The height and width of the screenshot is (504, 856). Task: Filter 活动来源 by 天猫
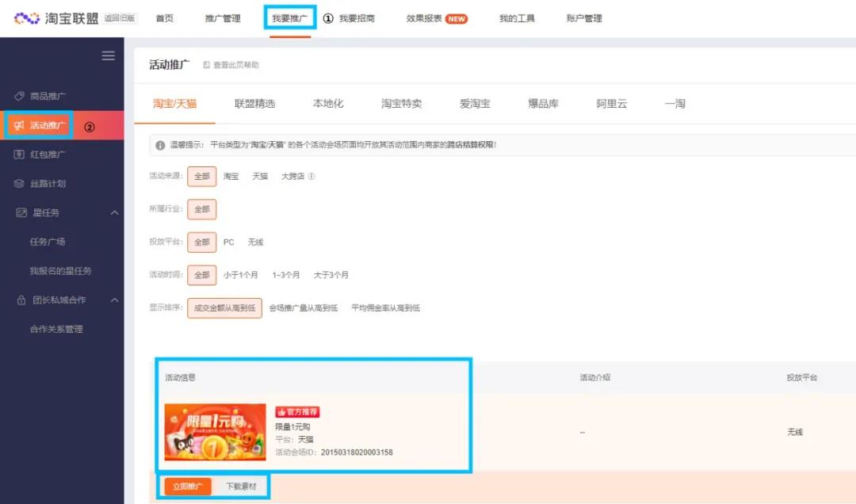[x=260, y=177]
